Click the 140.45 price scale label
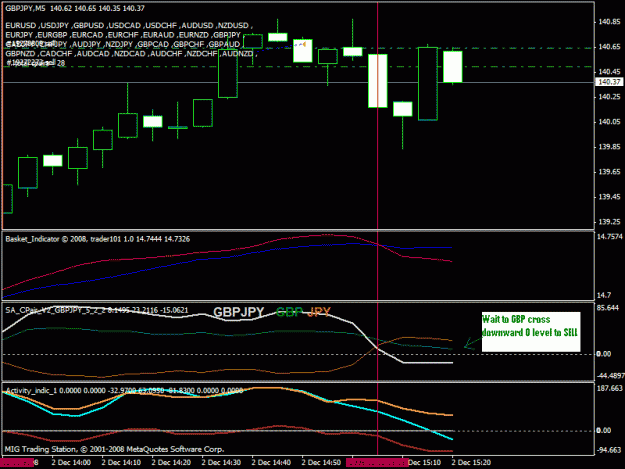Viewport: 625px width, 469px height. point(609,72)
